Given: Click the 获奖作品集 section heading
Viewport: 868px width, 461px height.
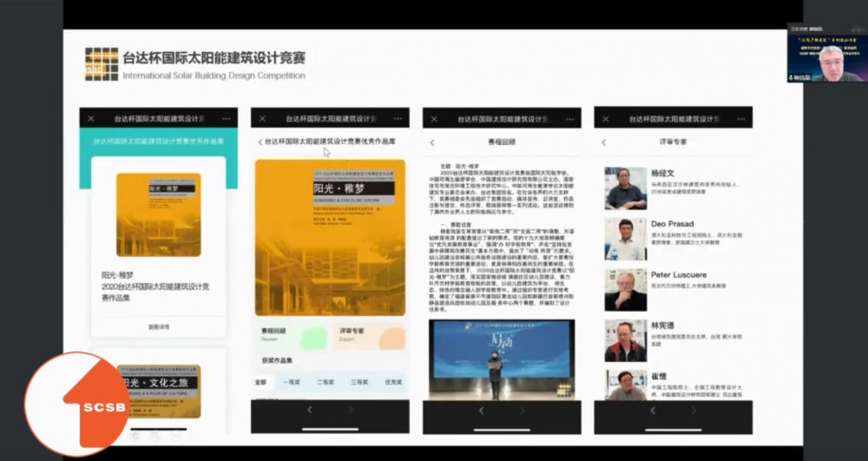Looking at the screenshot, I should 278,361.
